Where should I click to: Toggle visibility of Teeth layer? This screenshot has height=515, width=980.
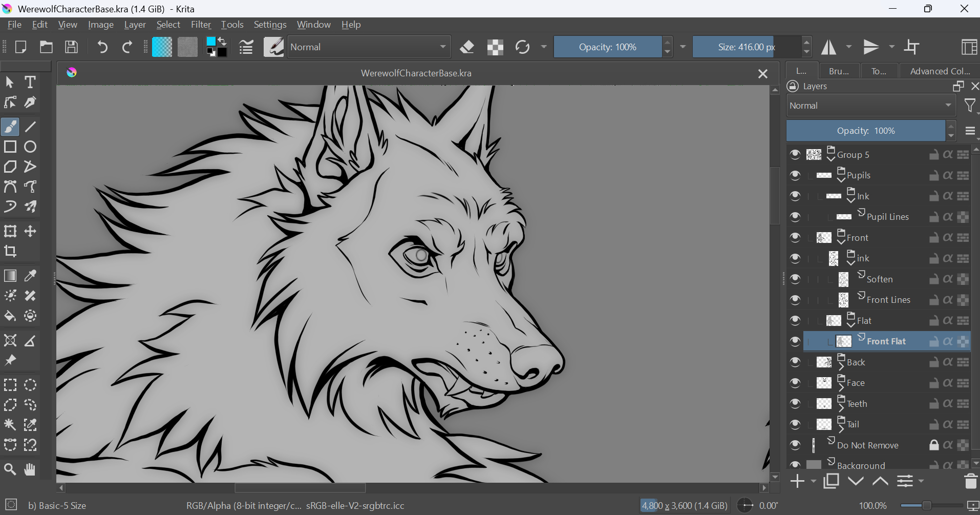[x=795, y=404]
